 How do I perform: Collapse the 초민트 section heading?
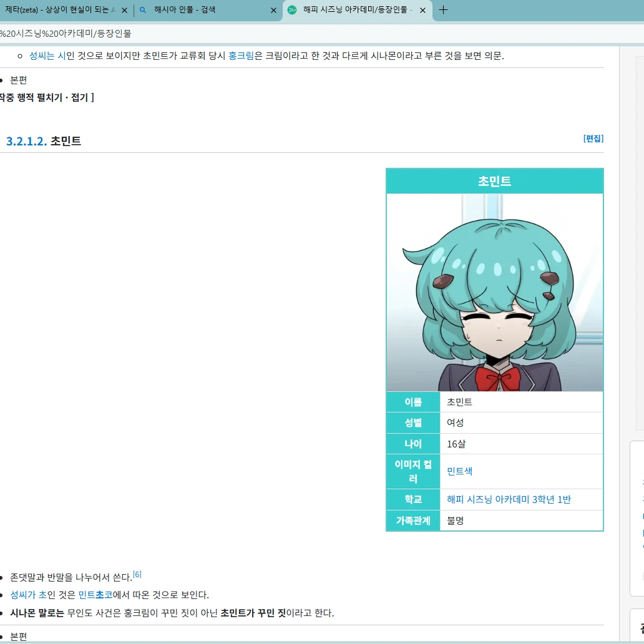coord(66,141)
